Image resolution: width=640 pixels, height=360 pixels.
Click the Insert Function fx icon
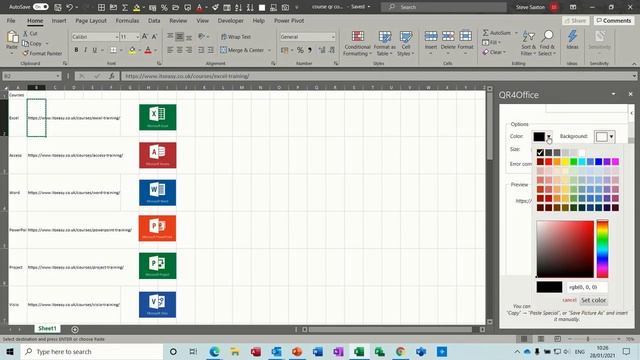click(111, 76)
